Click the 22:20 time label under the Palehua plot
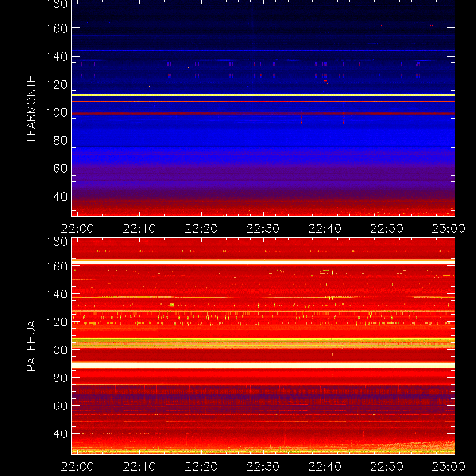The width and height of the screenshot is (476, 476). [x=201, y=466]
